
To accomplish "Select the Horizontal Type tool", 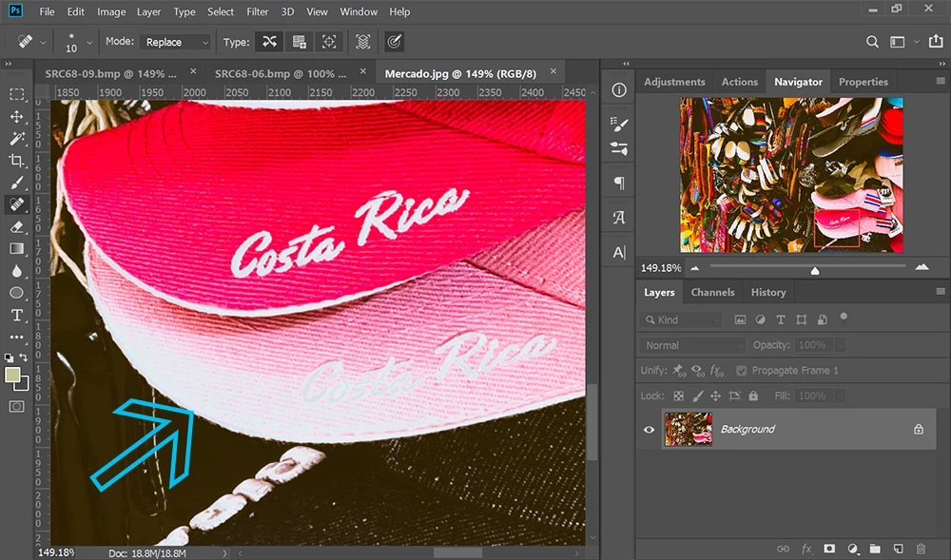I will point(17,315).
